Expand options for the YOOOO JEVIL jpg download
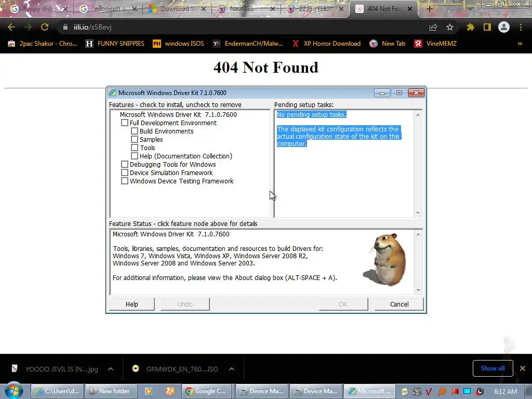The height and width of the screenshot is (399, 532). pos(111,369)
